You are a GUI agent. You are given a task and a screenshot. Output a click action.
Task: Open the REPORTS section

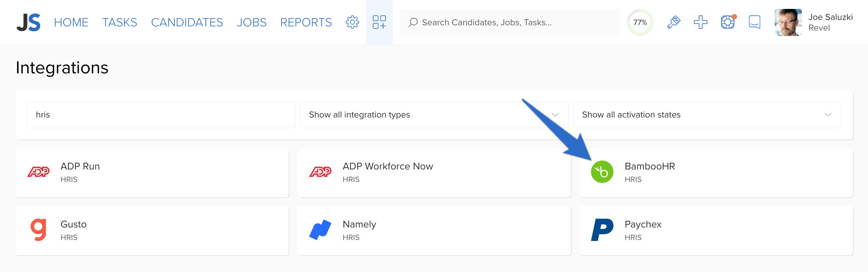click(x=306, y=22)
